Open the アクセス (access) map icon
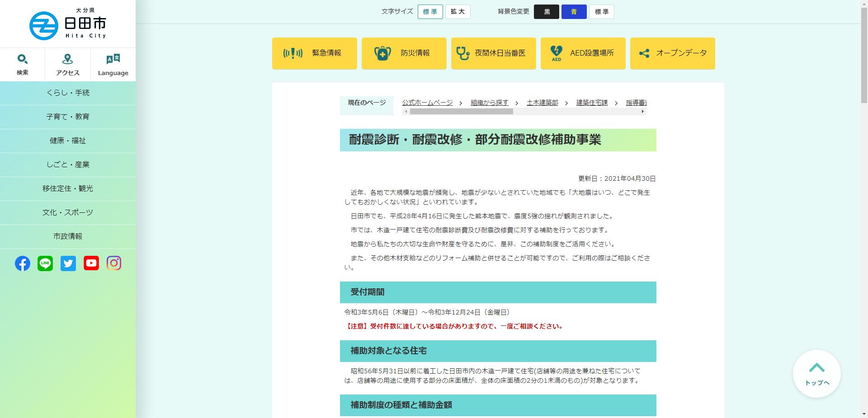The height and width of the screenshot is (418, 868). [x=67, y=63]
